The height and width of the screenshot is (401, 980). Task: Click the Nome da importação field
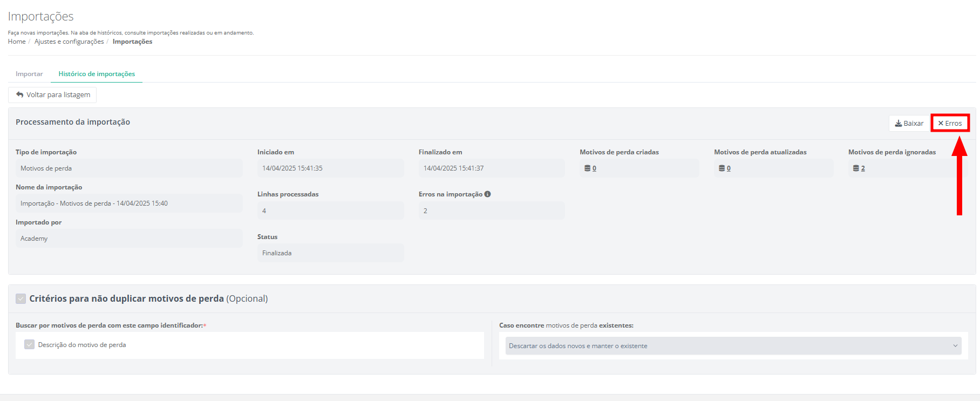point(129,203)
